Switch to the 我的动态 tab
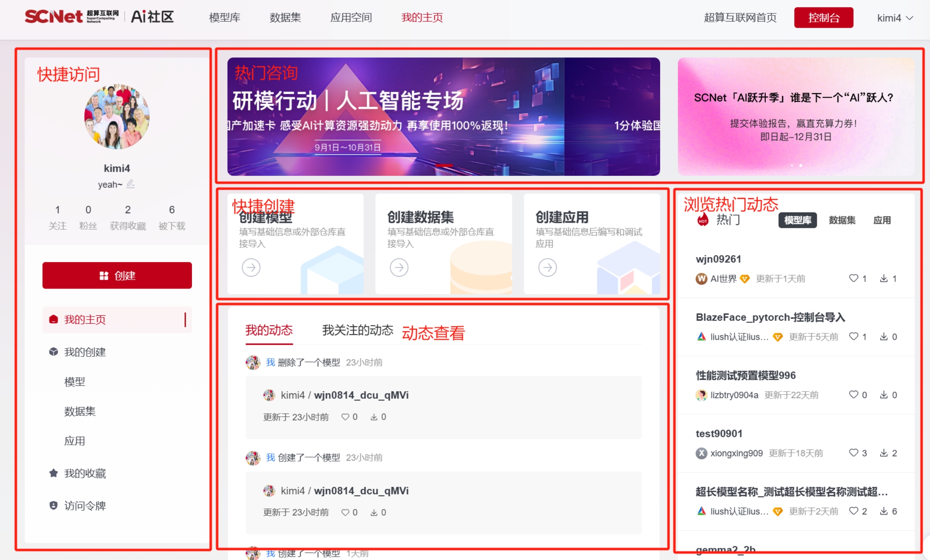Viewport: 930px width, 560px height. [269, 330]
